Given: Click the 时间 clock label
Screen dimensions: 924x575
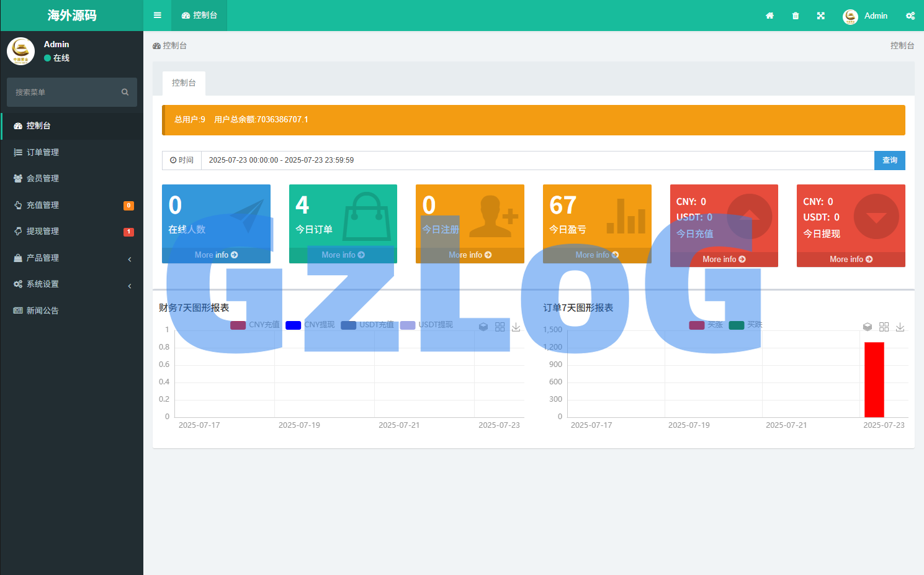Looking at the screenshot, I should [x=182, y=160].
